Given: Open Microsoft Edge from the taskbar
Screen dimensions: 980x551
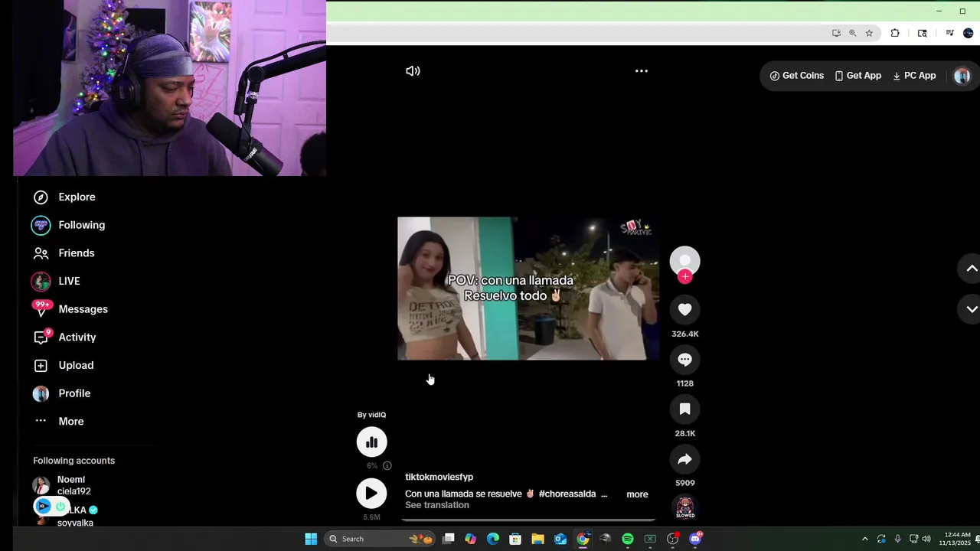Looking at the screenshot, I should click(493, 539).
